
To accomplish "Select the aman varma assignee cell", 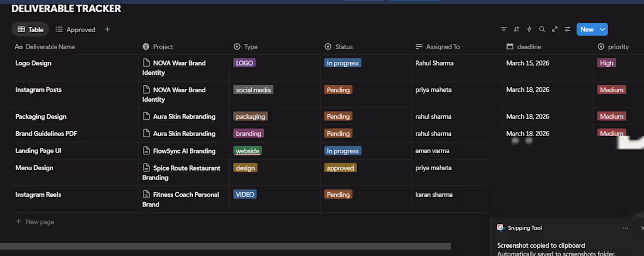I will [433, 151].
